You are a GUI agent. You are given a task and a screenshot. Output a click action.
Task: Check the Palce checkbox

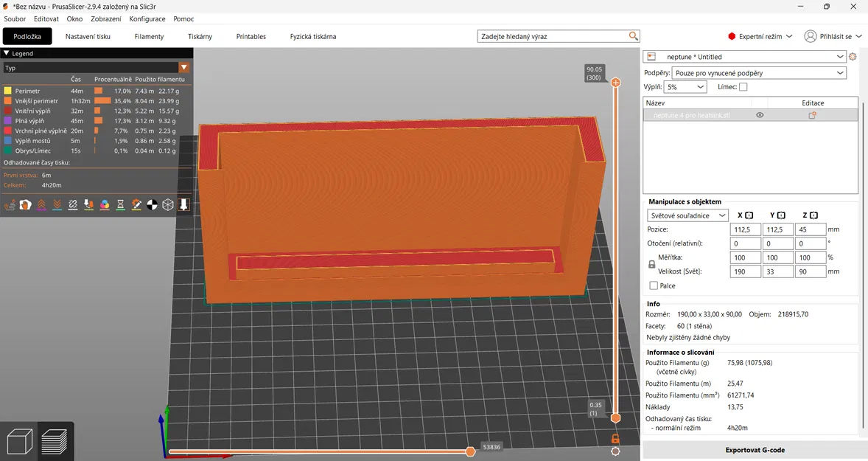(654, 285)
